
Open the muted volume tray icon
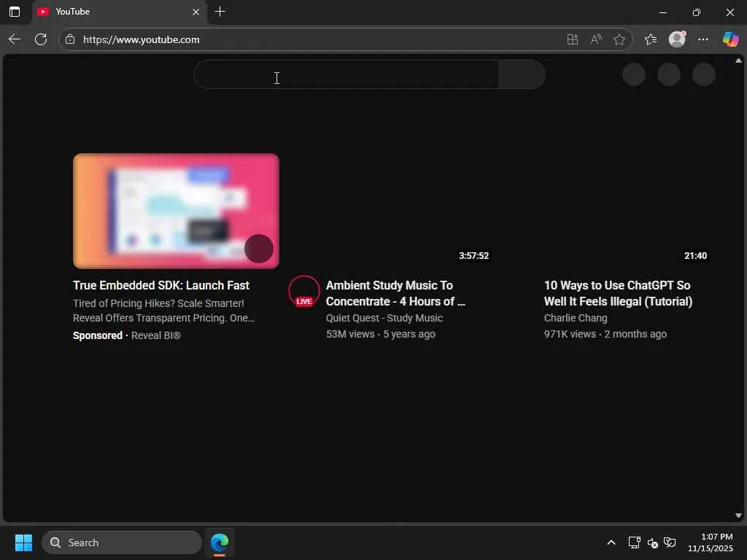pyautogui.click(x=652, y=542)
